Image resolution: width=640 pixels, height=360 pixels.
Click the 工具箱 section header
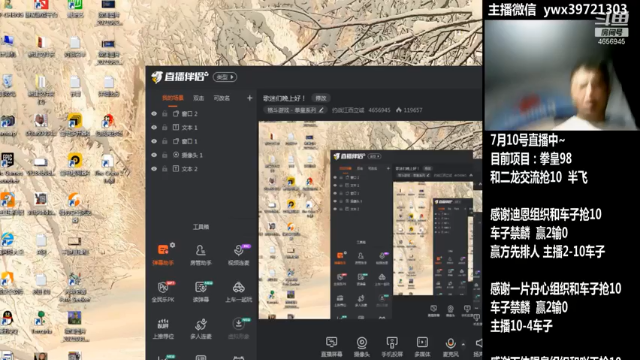pyautogui.click(x=201, y=227)
